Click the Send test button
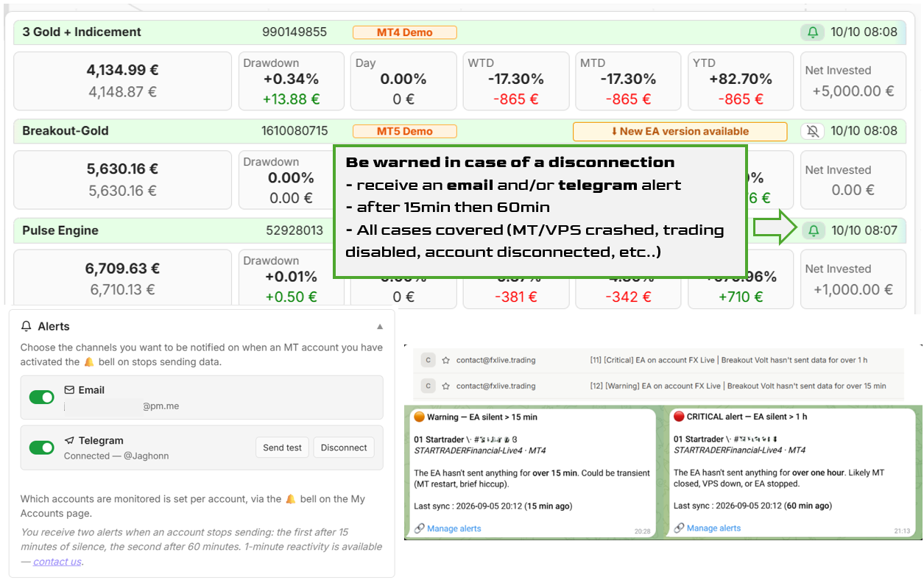Viewport: 924px width, 580px height. click(x=283, y=448)
